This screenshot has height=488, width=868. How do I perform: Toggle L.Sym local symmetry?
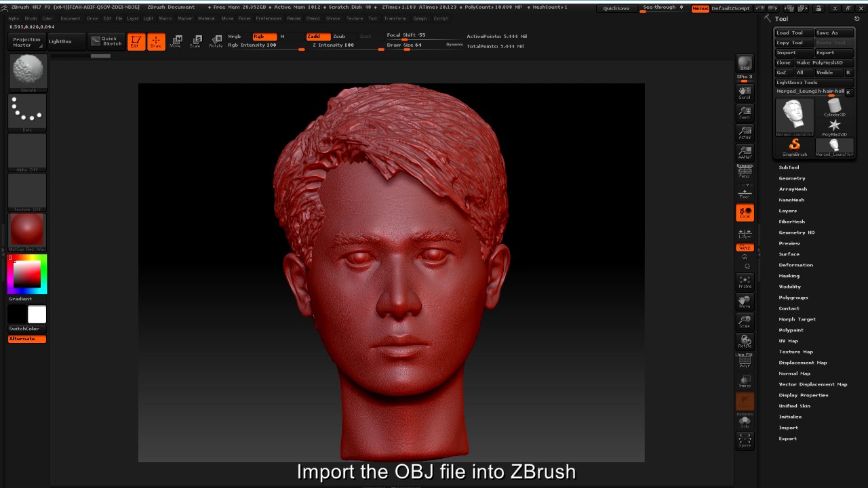click(745, 234)
